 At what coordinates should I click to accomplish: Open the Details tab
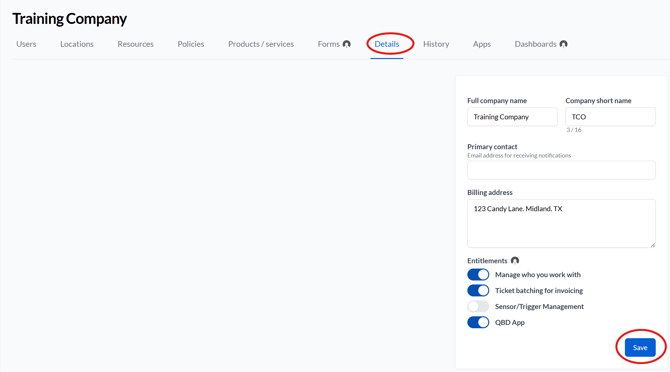click(387, 44)
